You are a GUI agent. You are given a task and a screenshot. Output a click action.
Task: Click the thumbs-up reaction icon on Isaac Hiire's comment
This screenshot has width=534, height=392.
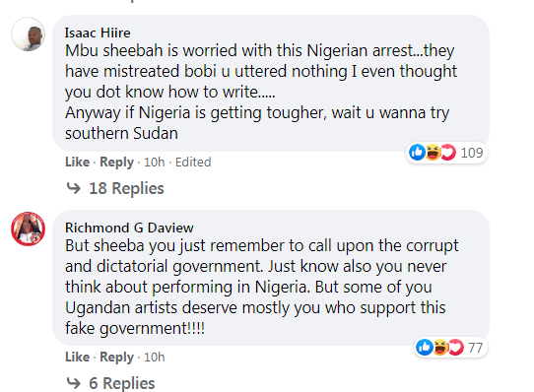[x=417, y=153]
